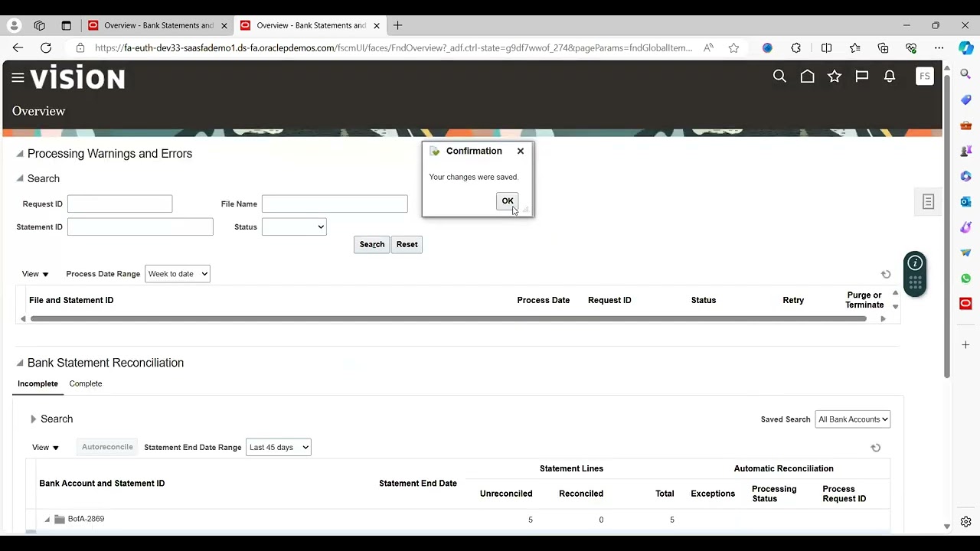
Task: Click the File and Statement ID column header
Action: pos(71,300)
